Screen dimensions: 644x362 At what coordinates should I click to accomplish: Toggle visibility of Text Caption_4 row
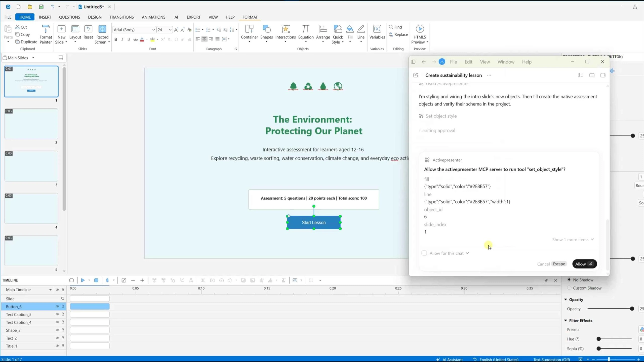click(x=57, y=322)
